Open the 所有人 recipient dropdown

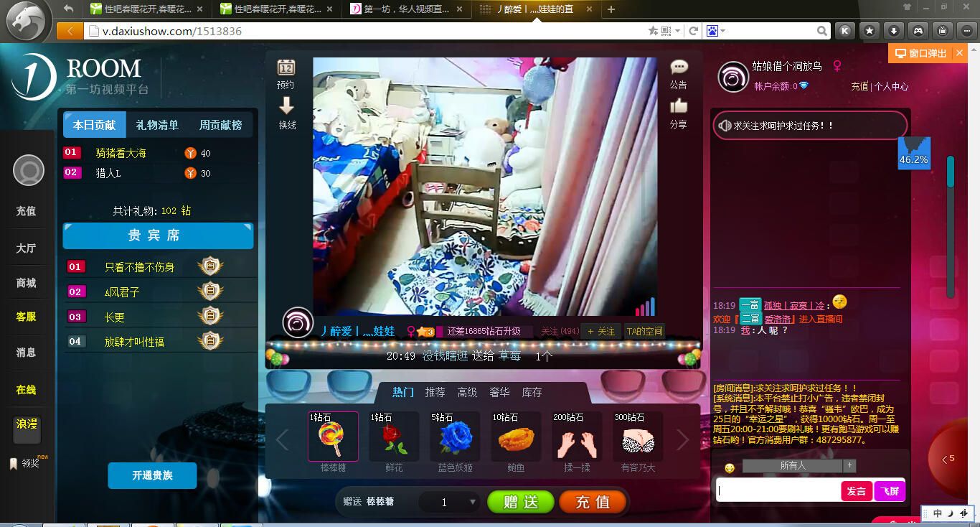point(793,466)
